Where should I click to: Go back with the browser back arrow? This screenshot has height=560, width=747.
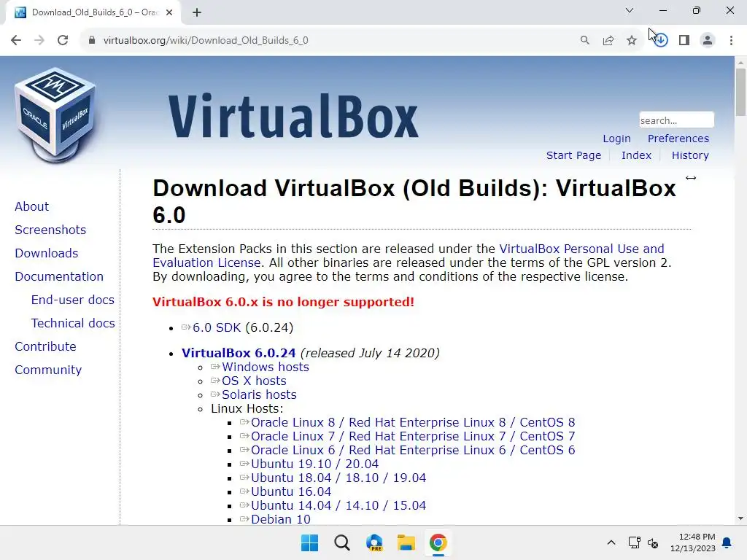16,41
